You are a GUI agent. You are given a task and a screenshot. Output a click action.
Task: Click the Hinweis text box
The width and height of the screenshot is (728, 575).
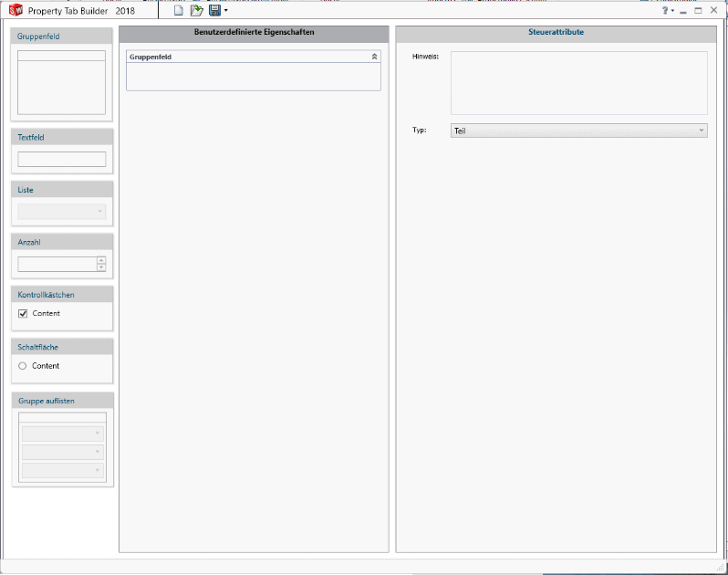[x=578, y=83]
